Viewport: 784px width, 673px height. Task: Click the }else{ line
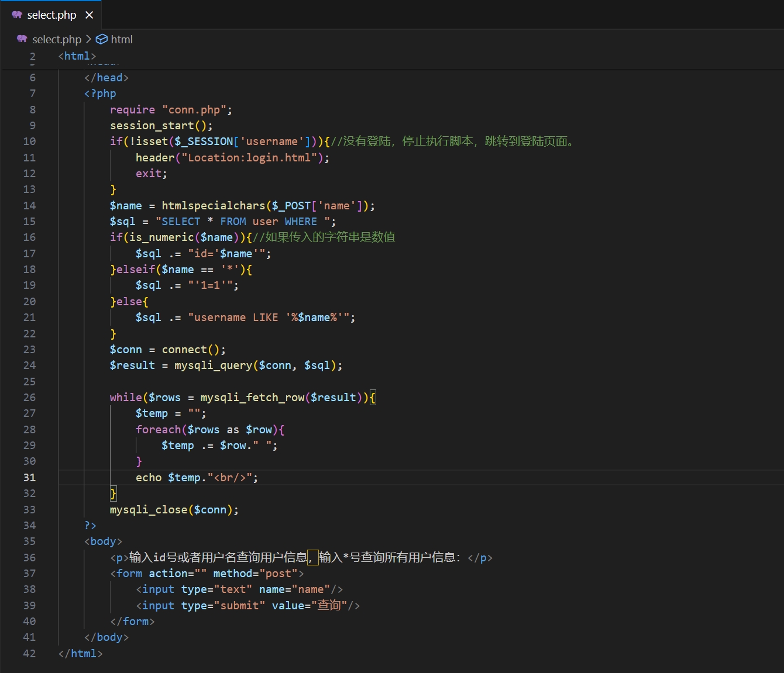coord(129,302)
